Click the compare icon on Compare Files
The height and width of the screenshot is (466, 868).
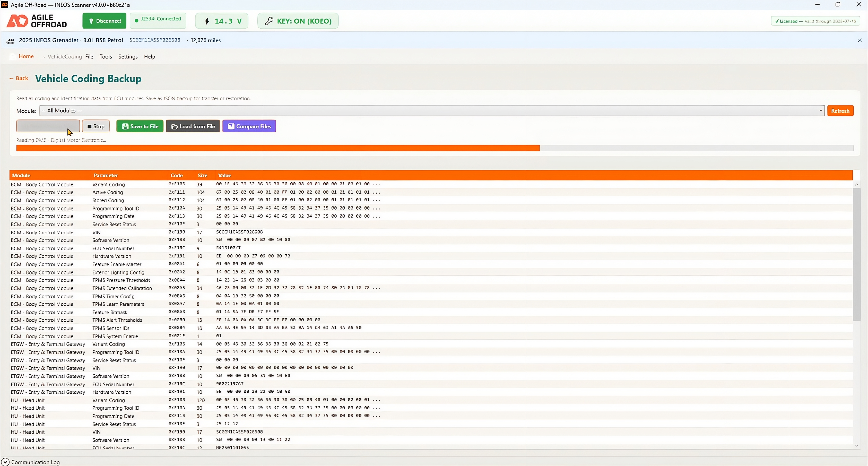coord(231,126)
